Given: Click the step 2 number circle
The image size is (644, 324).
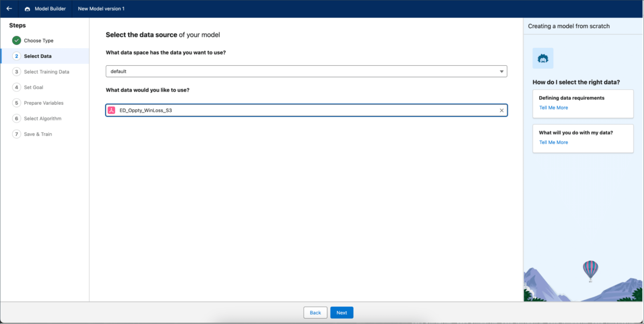Looking at the screenshot, I should click(17, 56).
